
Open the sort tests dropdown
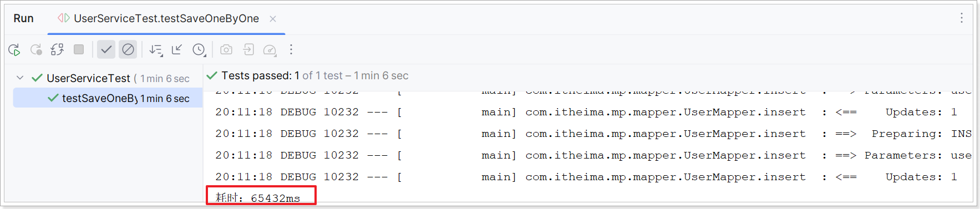click(x=156, y=50)
